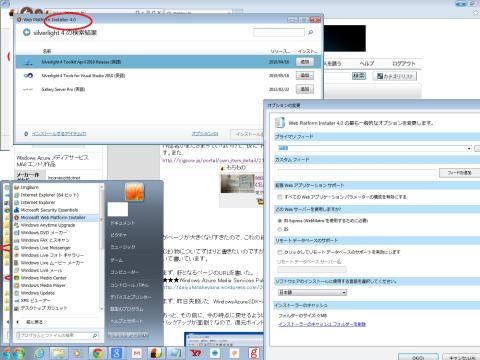480x360 pixels.
Task: Select the IIS Express web server option
Action: click(280, 221)
